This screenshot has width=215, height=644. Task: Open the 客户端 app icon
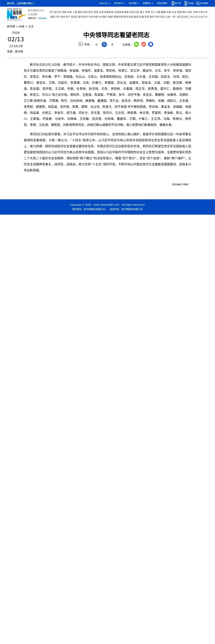click(x=173, y=3)
